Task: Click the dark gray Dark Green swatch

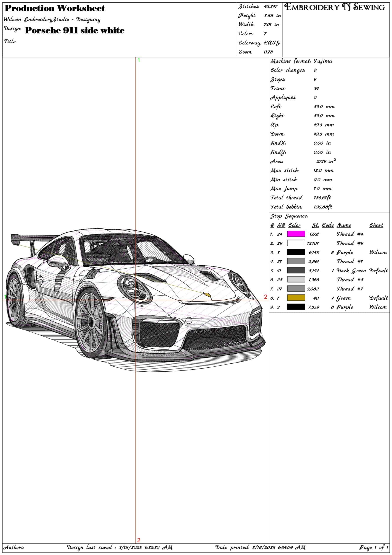Action: click(296, 270)
